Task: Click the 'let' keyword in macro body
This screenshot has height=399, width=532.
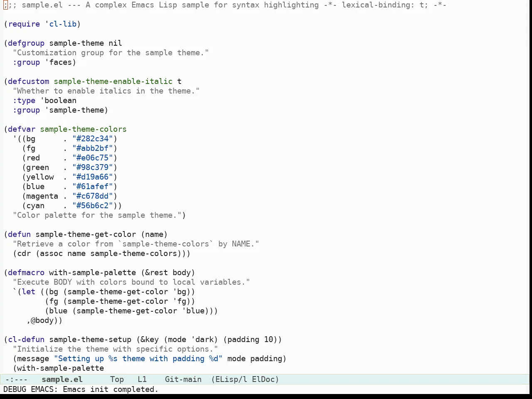Action: coord(29,292)
